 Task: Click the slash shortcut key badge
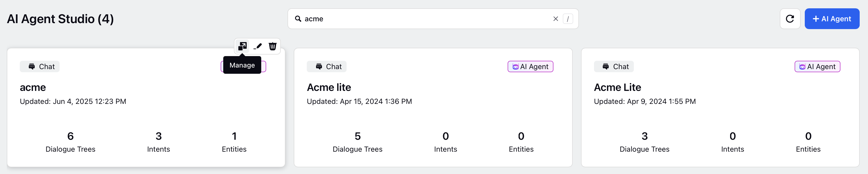tap(568, 19)
